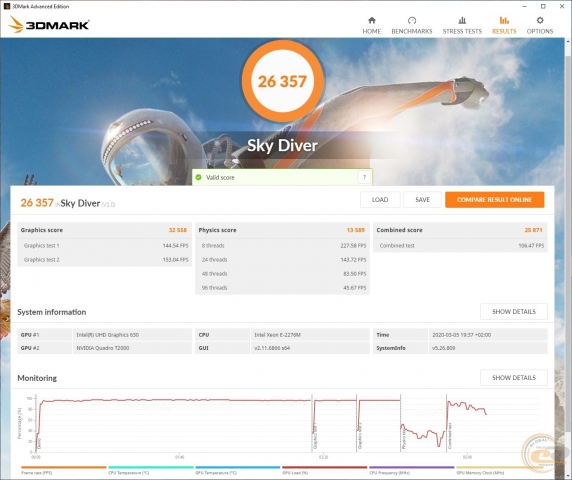The height and width of the screenshot is (480, 572).
Task: Switch to the Benchmarks tab
Action: click(x=411, y=26)
